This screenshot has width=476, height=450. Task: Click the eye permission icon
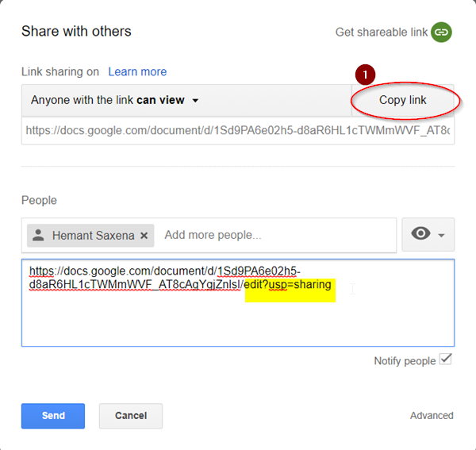coord(420,234)
